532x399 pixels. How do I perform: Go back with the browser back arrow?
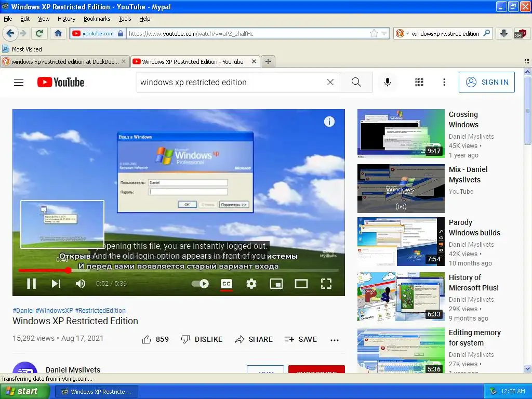click(10, 33)
